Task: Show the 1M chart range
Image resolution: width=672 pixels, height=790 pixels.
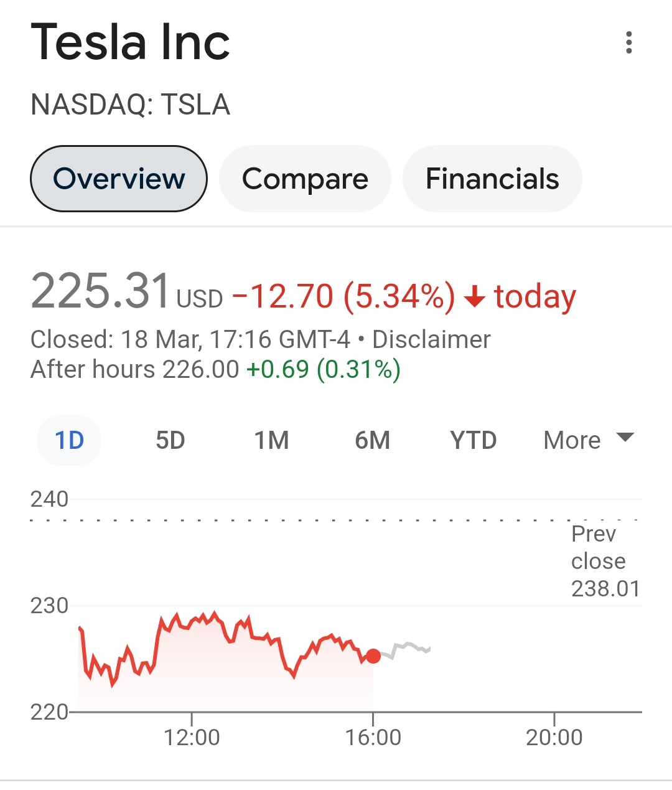Action: (271, 440)
